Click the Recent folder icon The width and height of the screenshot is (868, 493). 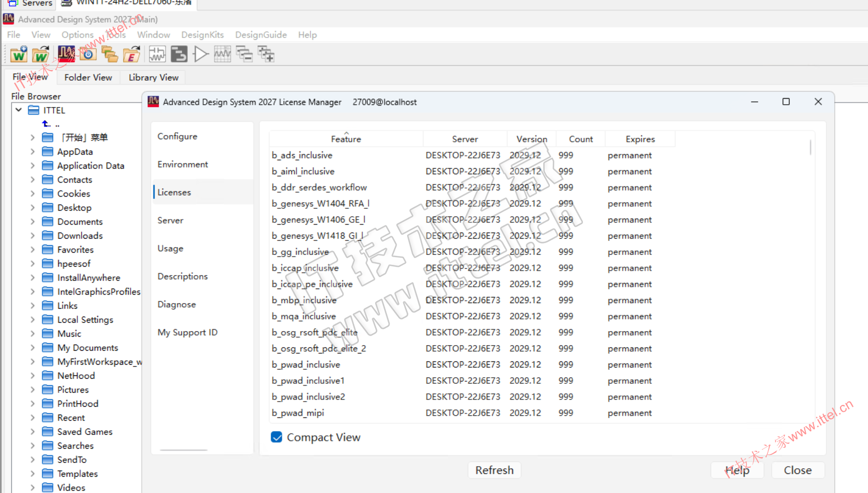click(x=48, y=417)
